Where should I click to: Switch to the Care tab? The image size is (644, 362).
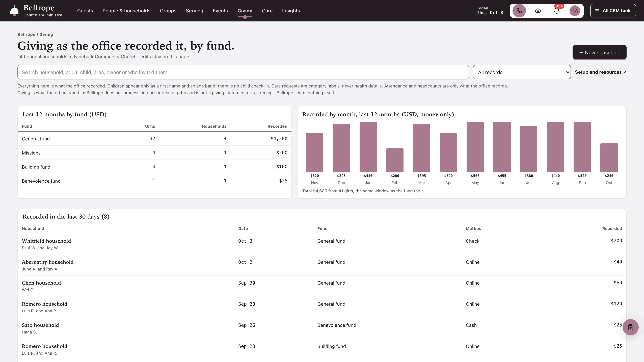coord(267,11)
